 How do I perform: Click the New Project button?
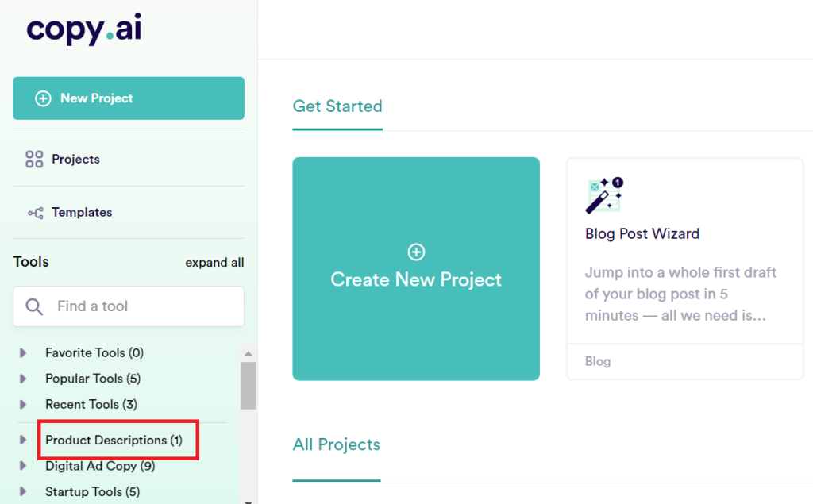point(128,98)
